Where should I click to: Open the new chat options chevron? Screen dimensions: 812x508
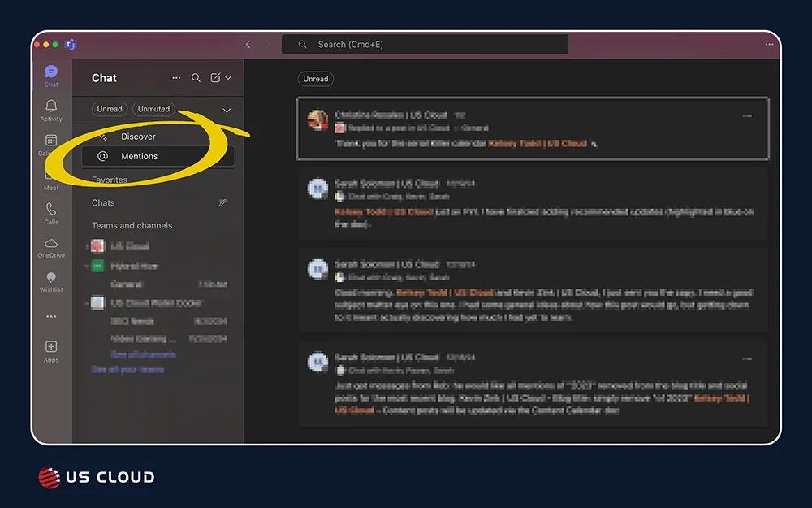click(228, 78)
